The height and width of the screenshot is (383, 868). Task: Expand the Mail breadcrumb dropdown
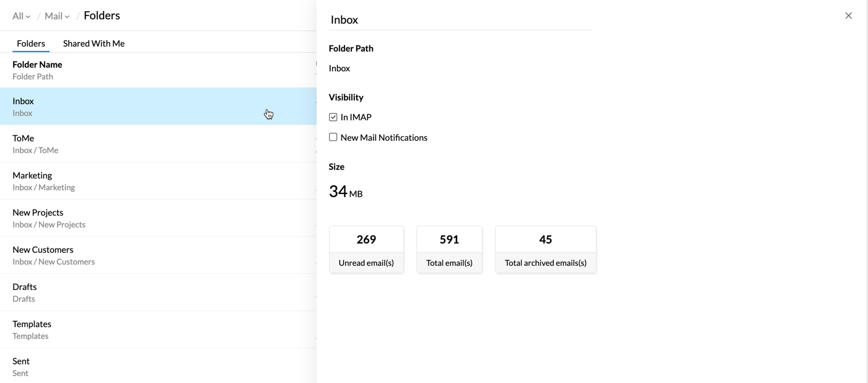[x=57, y=16]
